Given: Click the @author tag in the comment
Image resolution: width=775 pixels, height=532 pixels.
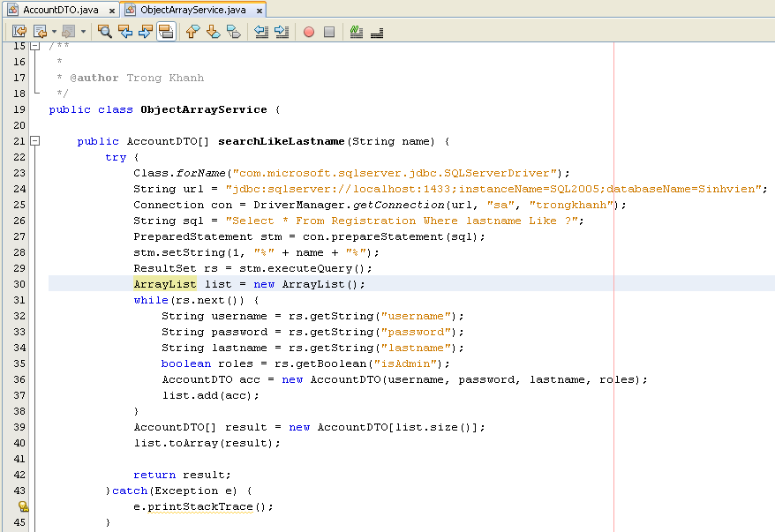Looking at the screenshot, I should 94,78.
